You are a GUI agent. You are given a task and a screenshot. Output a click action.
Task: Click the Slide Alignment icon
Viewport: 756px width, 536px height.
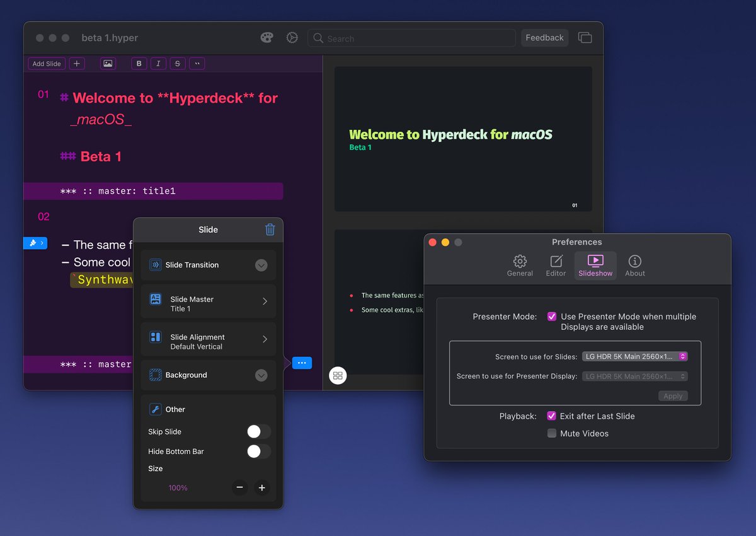coord(155,337)
